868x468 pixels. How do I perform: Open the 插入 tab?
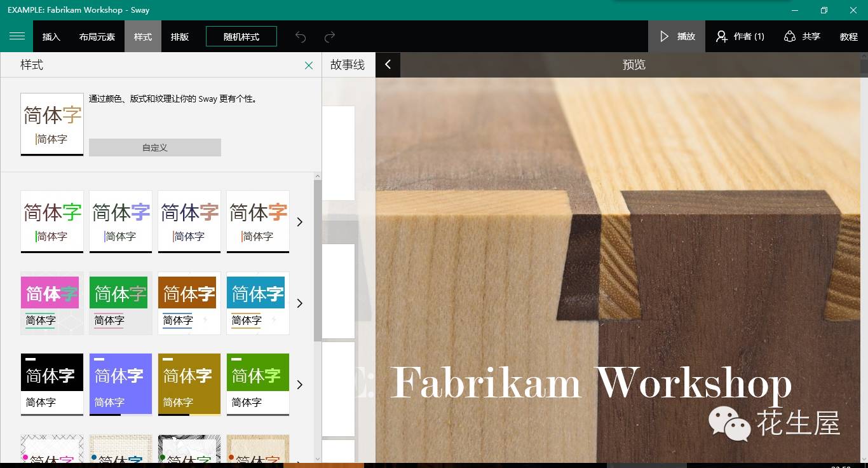pyautogui.click(x=51, y=36)
